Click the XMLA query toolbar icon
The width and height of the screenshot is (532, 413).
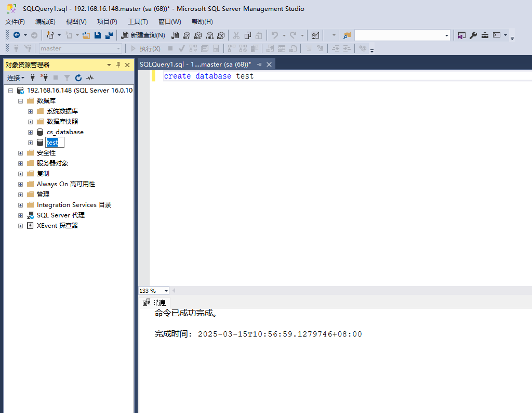pyautogui.click(x=209, y=35)
